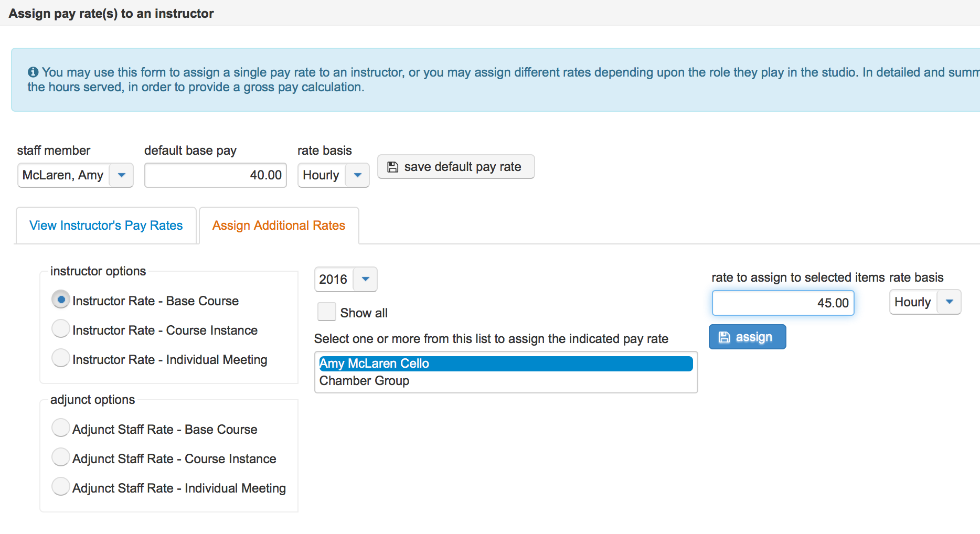Expand the default rate basis Hourly dropdown

click(x=357, y=175)
